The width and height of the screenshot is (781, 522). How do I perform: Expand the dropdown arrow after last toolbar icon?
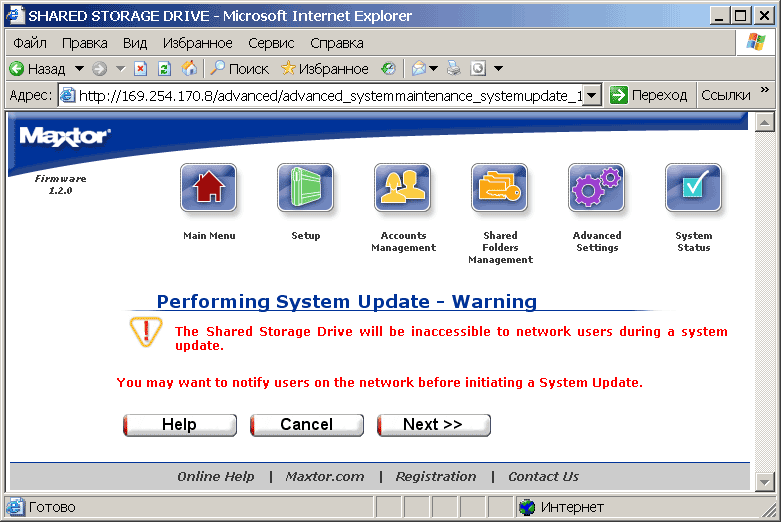(x=499, y=69)
